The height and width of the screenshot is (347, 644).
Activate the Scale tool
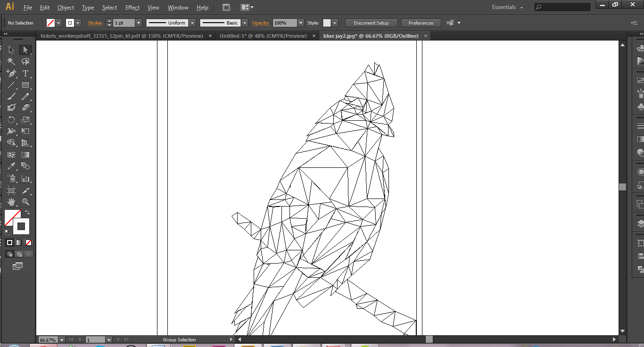pos(25,120)
